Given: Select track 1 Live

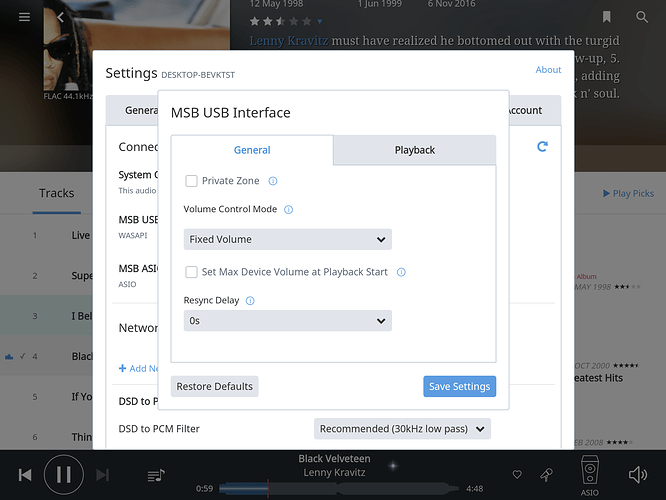Looking at the screenshot, I should [x=46, y=235].
